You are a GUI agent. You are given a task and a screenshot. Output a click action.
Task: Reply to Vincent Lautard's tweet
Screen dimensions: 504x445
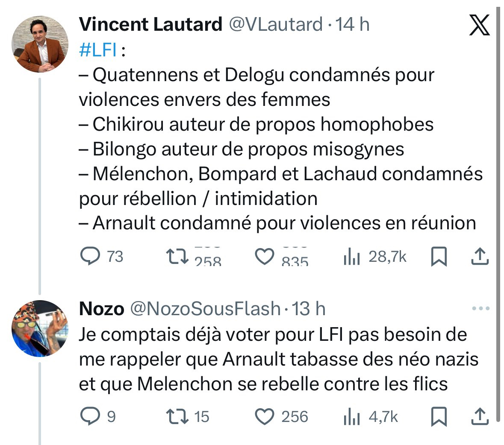coord(90,256)
